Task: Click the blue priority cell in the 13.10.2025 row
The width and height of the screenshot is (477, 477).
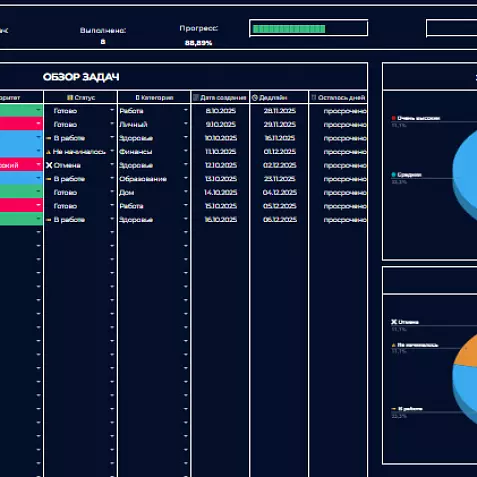Action: (x=21, y=178)
